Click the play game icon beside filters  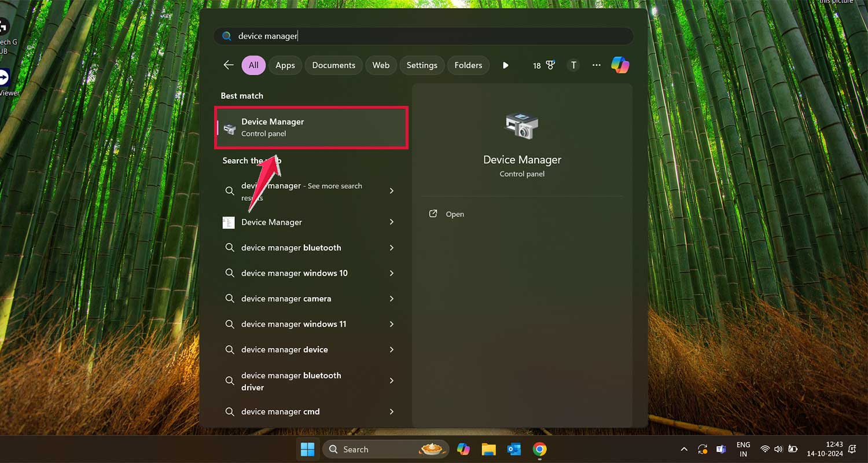pyautogui.click(x=505, y=65)
